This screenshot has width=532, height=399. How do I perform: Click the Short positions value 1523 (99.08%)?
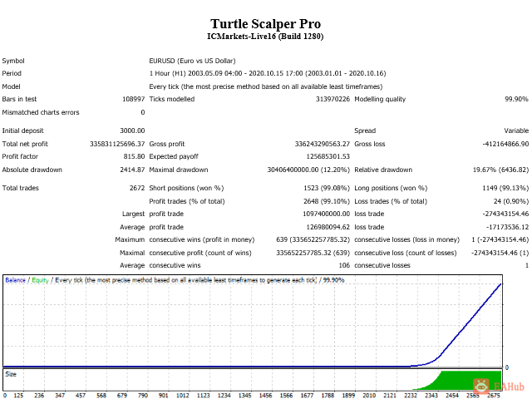coord(327,188)
